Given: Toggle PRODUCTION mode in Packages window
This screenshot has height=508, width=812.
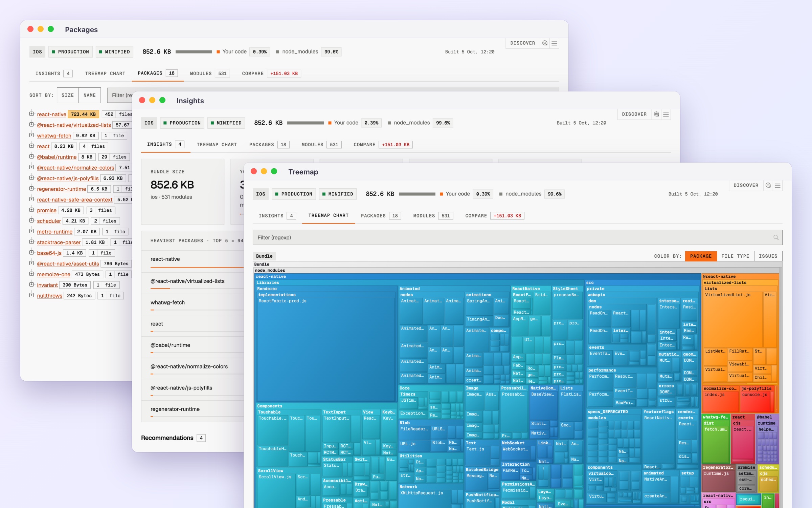Looking at the screenshot, I should tap(70, 52).
